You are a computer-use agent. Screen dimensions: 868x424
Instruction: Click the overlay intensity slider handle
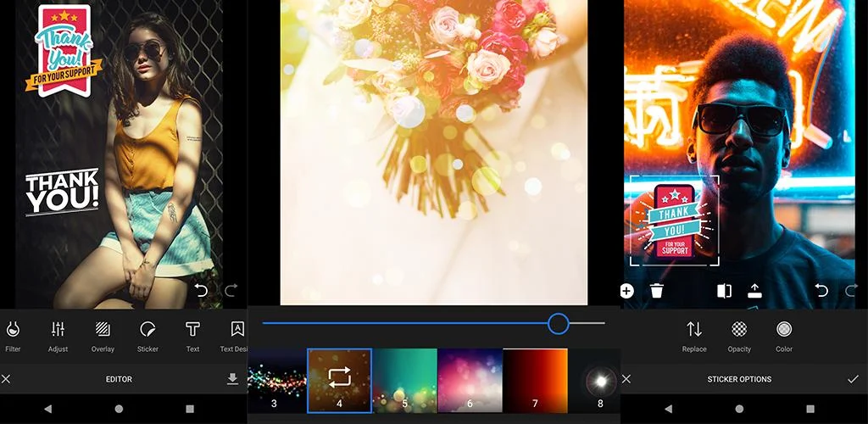[x=558, y=323]
